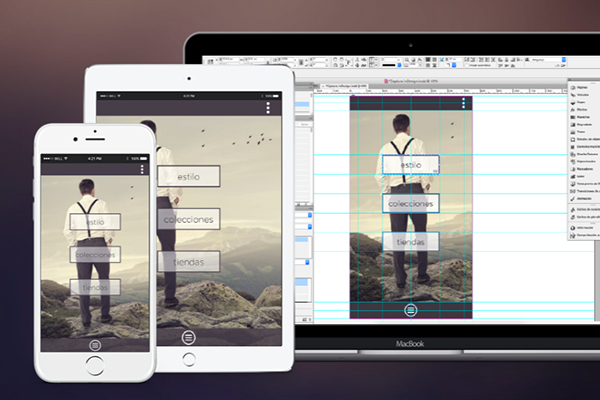Tap the colecciones button on the iPhone
Screen dimensions: 600x400
(x=95, y=255)
